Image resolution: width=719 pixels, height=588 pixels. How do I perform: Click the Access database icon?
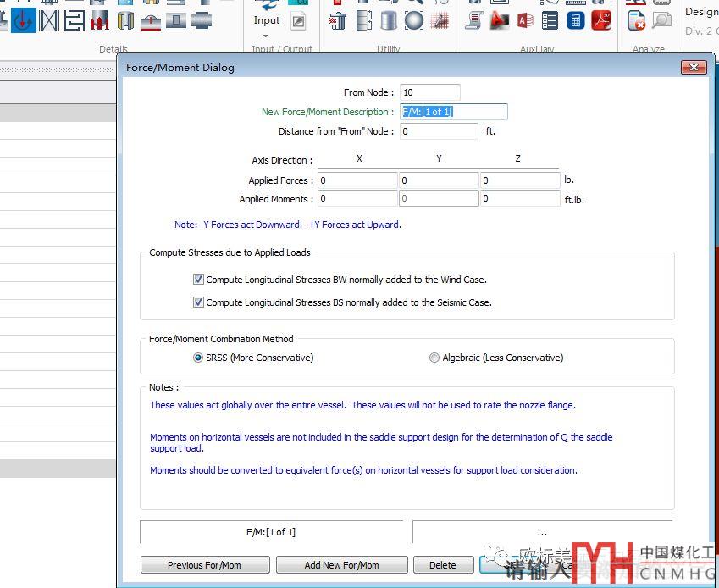[525, 20]
